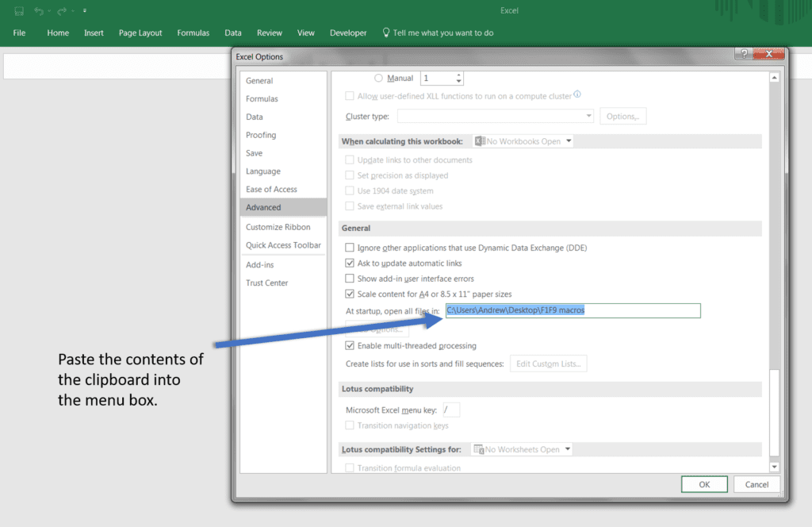
Task: Switch to the Home ribbon tab
Action: click(58, 33)
